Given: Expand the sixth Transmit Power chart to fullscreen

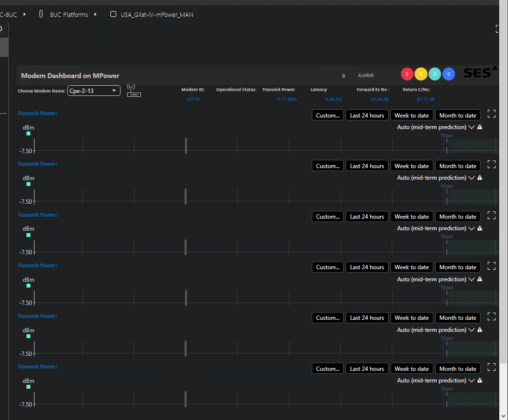Looking at the screenshot, I should pos(492,367).
